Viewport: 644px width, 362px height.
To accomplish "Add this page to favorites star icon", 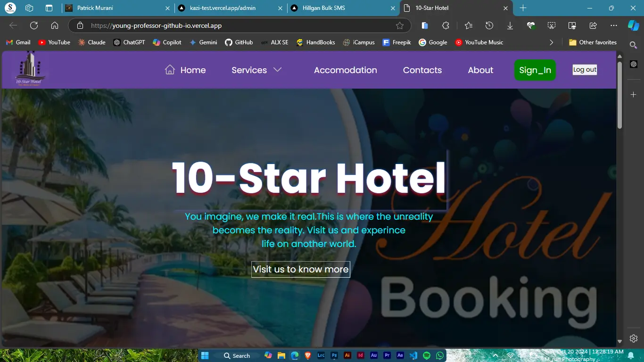I will click(x=400, y=25).
